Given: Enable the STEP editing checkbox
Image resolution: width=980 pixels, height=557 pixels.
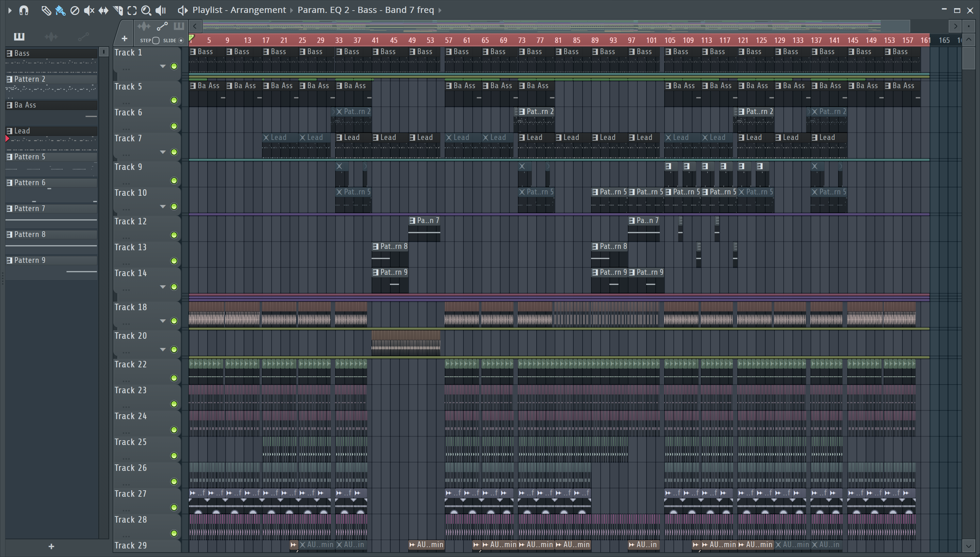Looking at the screenshot, I should click(156, 41).
